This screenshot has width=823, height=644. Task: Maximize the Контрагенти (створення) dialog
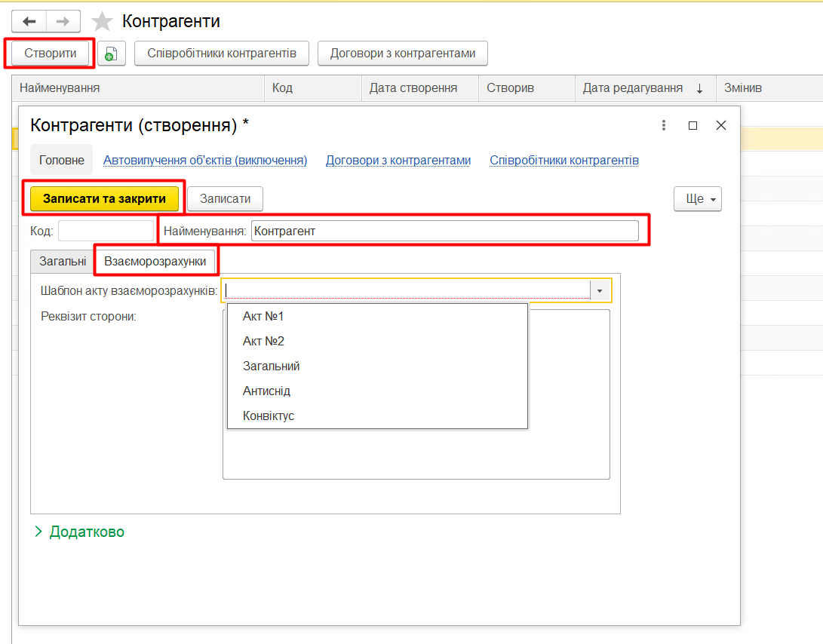(692, 125)
